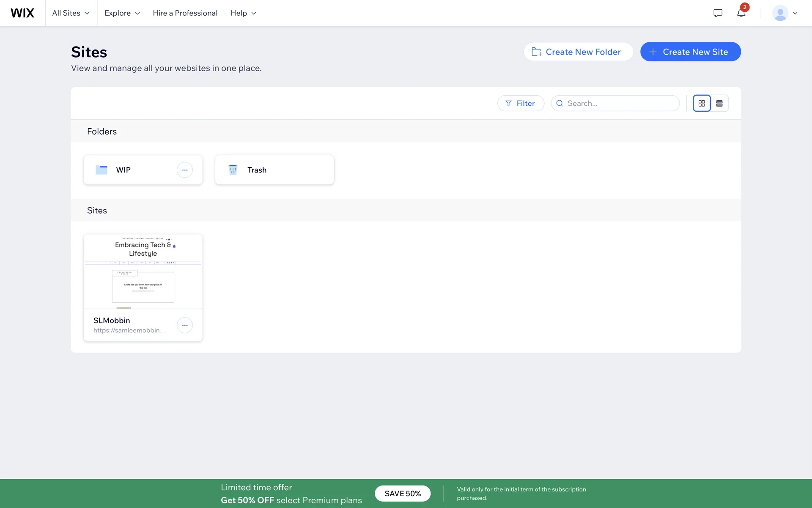This screenshot has width=812, height=508.
Task: Click the SAVE 50% button
Action: coord(403,494)
